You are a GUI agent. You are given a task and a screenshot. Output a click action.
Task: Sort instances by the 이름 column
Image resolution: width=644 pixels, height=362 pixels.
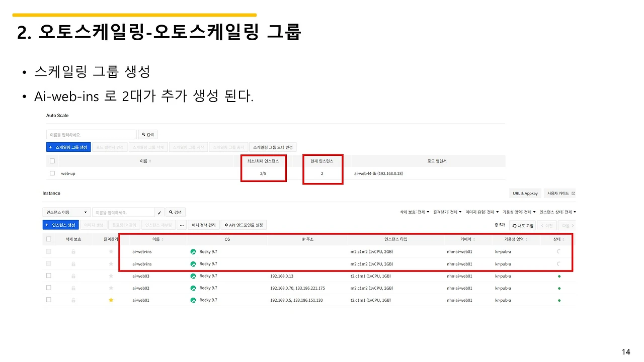[159, 239]
